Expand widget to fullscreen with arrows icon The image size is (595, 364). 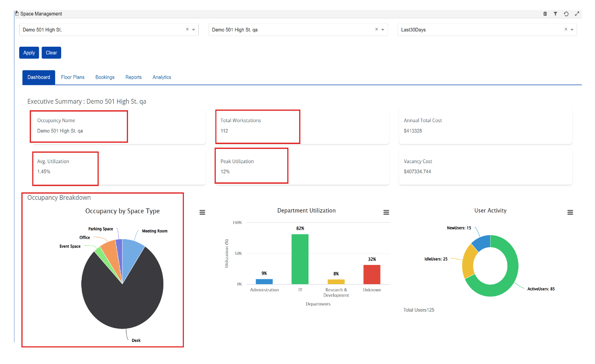pos(577,14)
